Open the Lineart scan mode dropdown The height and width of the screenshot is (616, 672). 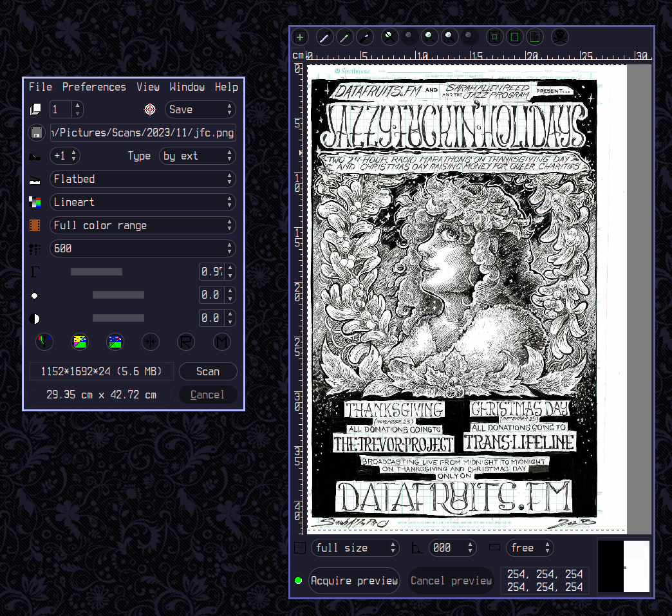tap(143, 202)
